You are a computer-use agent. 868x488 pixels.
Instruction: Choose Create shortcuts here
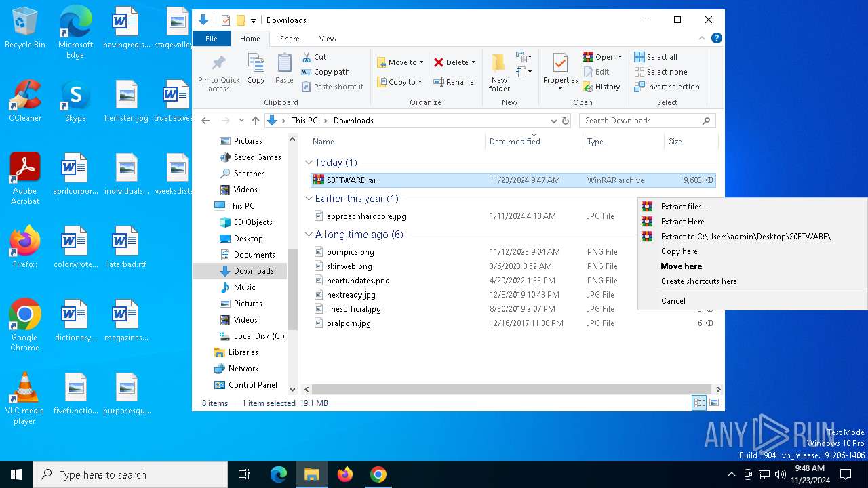[x=752, y=281]
